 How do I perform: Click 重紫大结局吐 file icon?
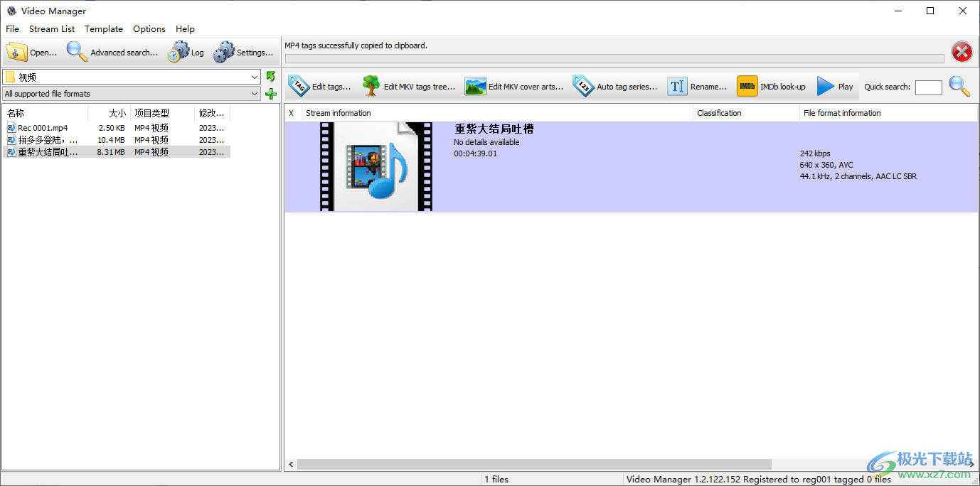pos(11,152)
